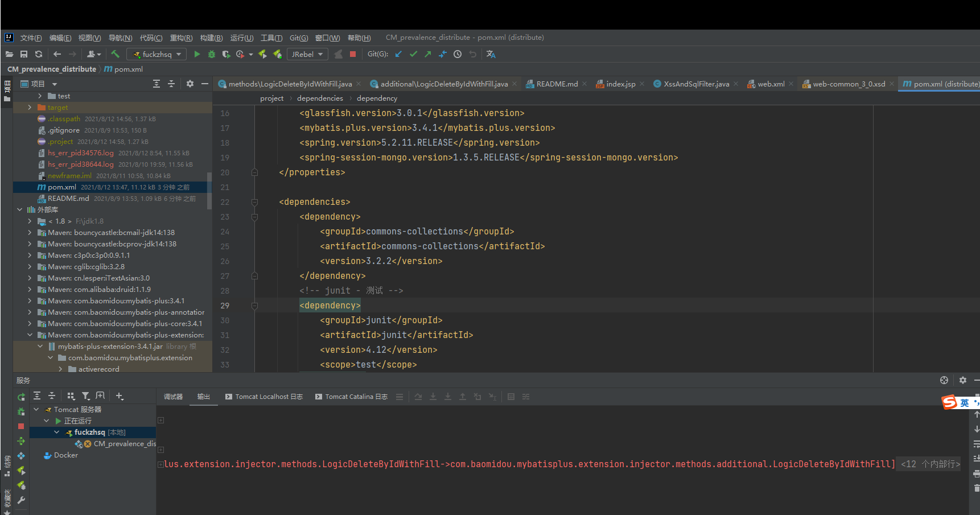Click the filter icon in Services panel
Screen dimensions: 980x515
[x=85, y=396]
